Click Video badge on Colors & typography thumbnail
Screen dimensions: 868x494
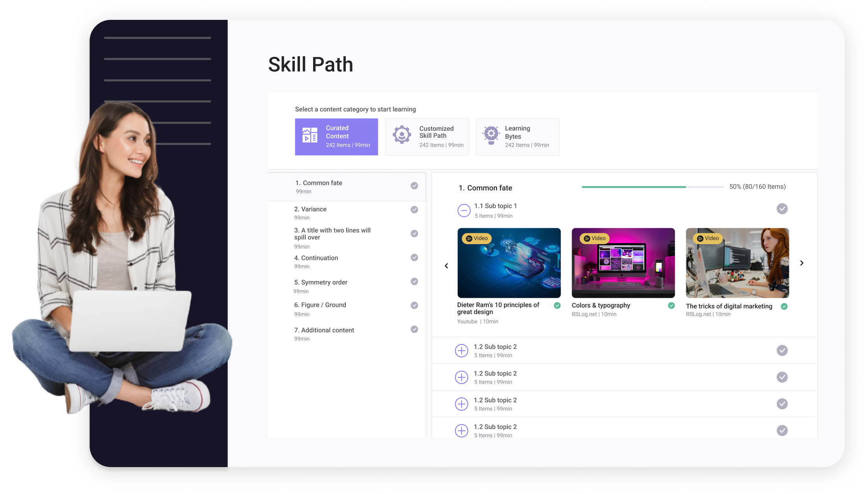(x=595, y=238)
